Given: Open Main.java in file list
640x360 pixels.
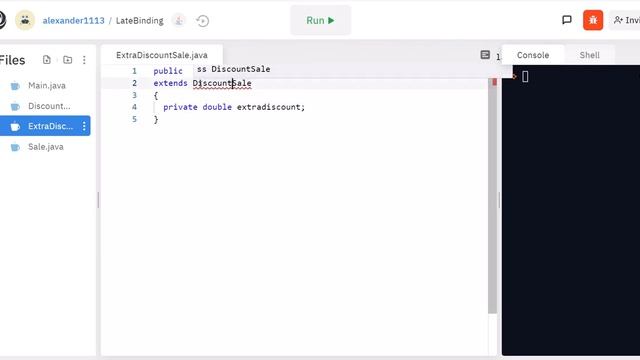Looking at the screenshot, I should pos(47,86).
